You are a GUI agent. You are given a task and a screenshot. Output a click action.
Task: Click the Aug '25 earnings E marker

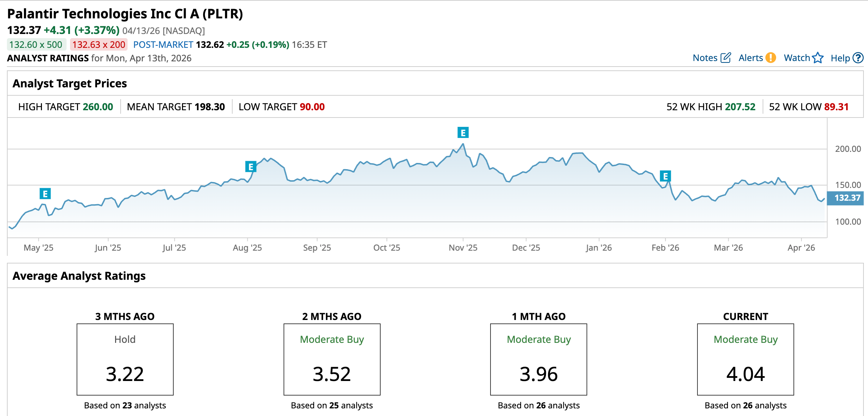pyautogui.click(x=251, y=167)
